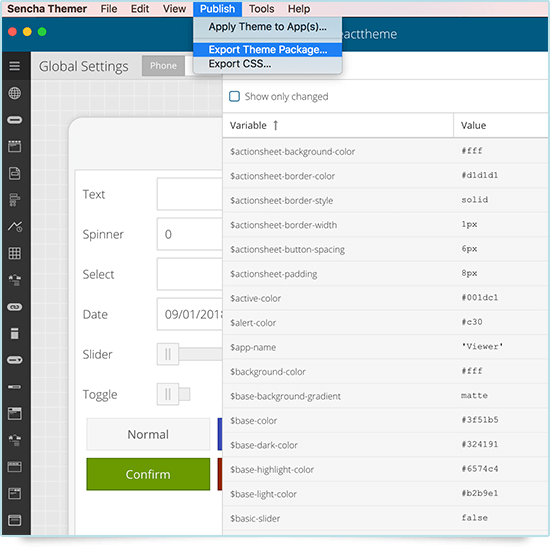The height and width of the screenshot is (557, 550).
Task: Open the Edit menu
Action: pos(140,9)
